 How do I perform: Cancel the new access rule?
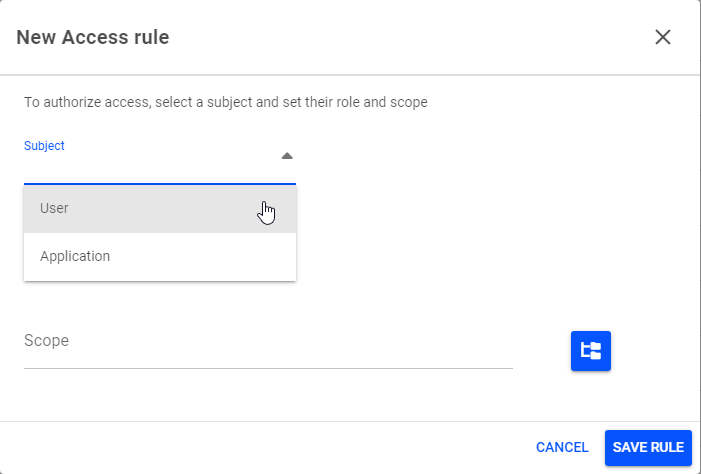coord(562,448)
